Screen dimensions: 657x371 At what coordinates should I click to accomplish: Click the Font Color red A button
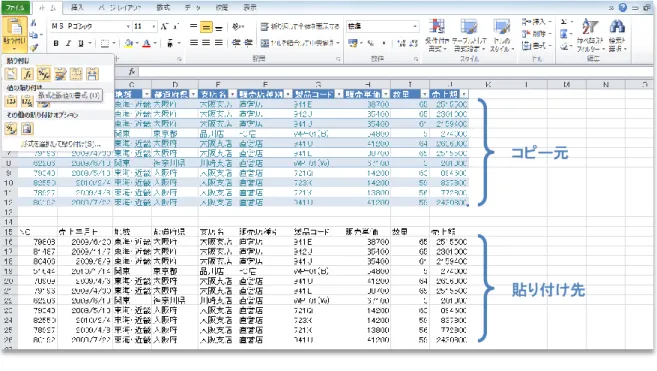pos(147,43)
